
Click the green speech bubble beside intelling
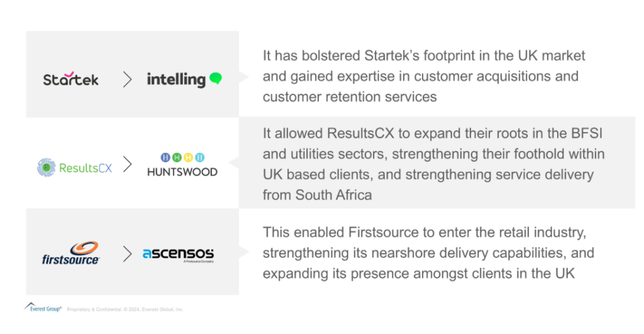click(x=215, y=79)
